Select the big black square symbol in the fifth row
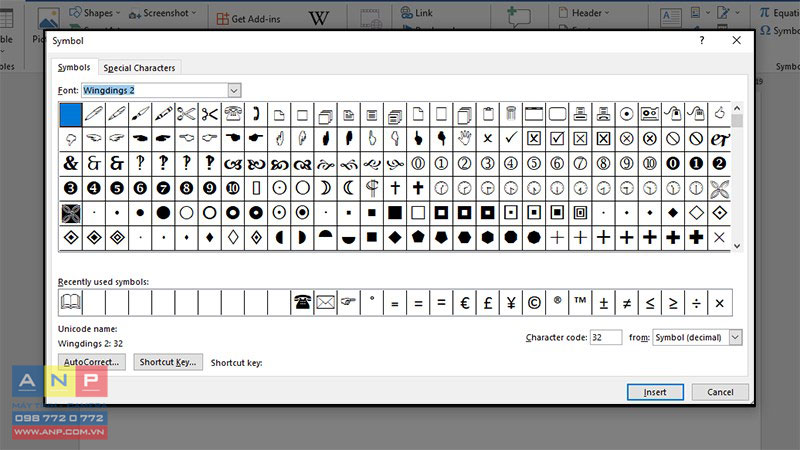Image resolution: width=800 pixels, height=450 pixels. [x=395, y=213]
